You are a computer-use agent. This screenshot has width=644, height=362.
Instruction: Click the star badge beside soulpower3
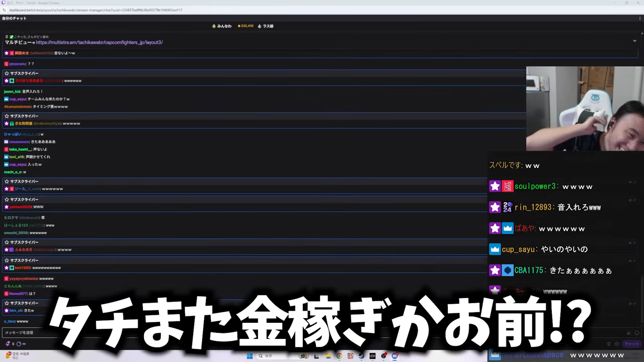point(495,187)
